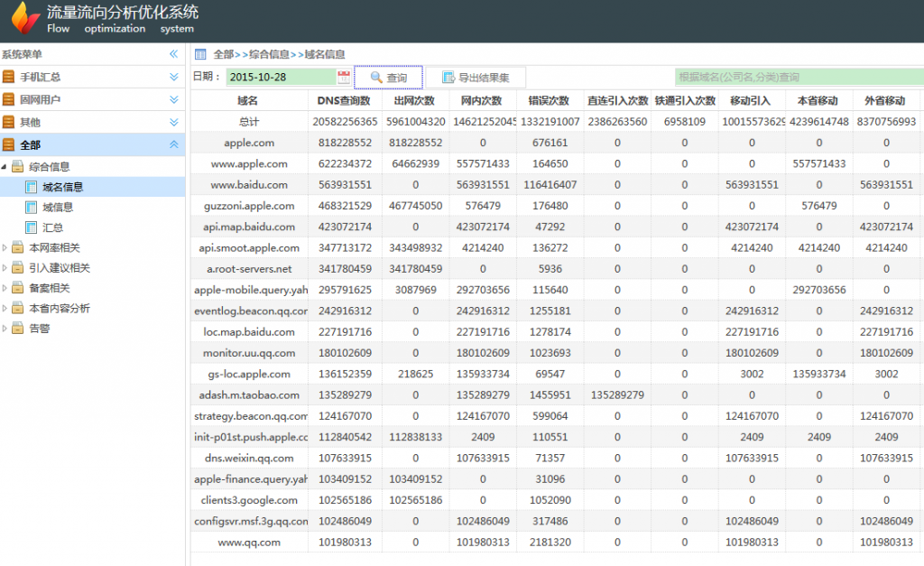924x566 pixels.
Task: Click the 引入建议相关 folder icon
Action: pos(18,268)
